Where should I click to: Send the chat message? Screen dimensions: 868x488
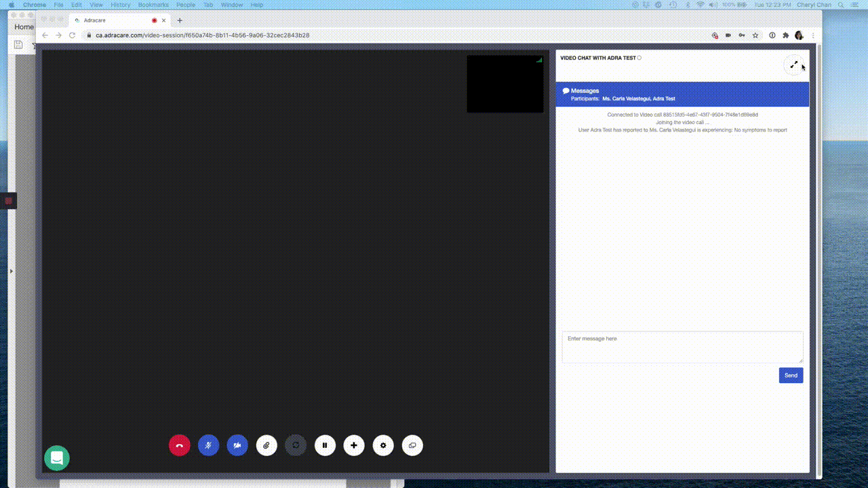click(791, 375)
